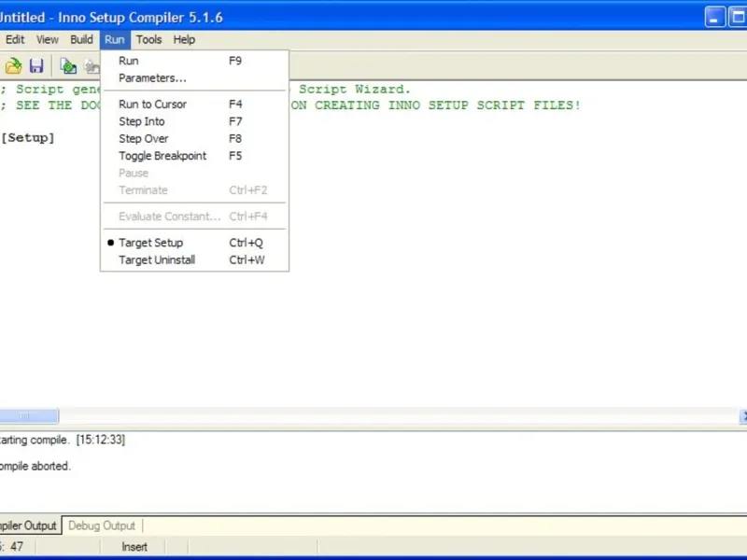
Task: Open the Tools menu
Action: pyautogui.click(x=148, y=39)
